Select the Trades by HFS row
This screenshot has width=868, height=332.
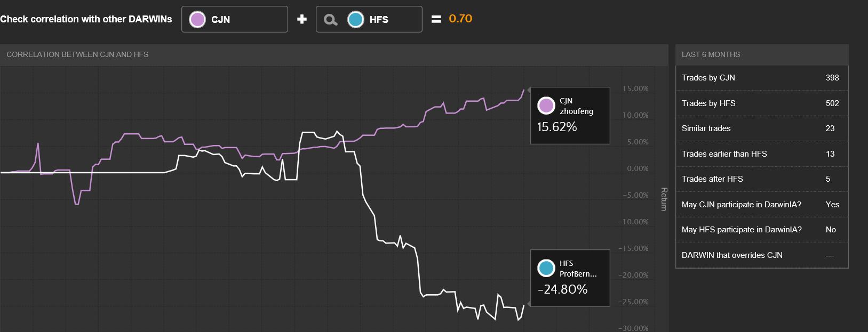pos(761,103)
